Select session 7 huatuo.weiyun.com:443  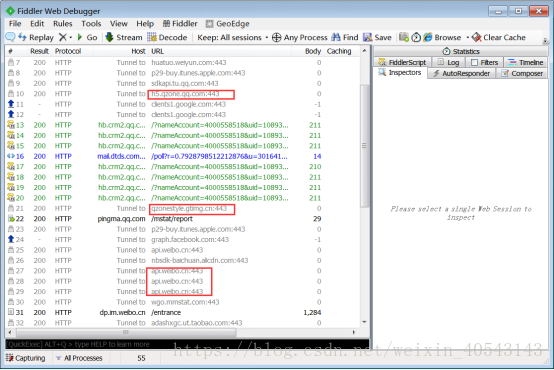click(183, 63)
